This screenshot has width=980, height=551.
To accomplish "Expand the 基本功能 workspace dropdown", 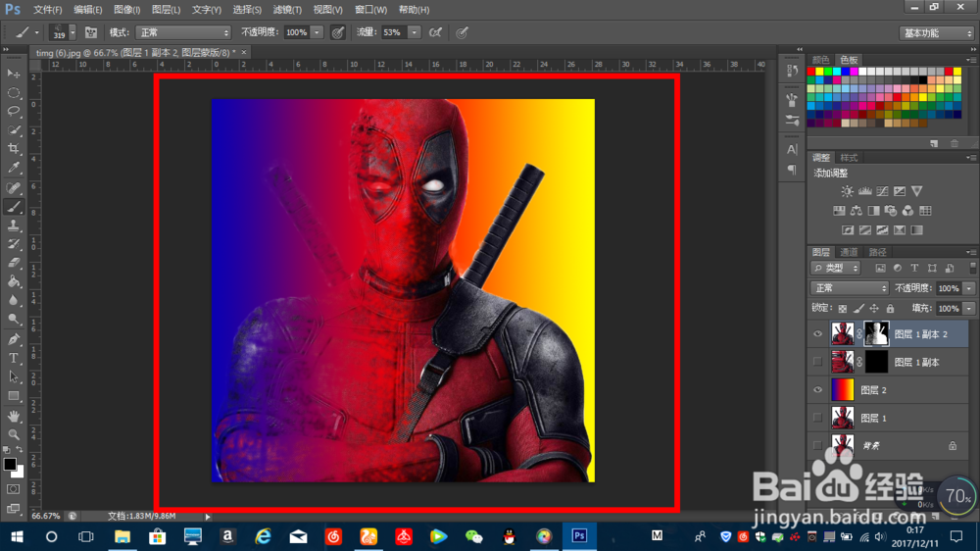I will [x=936, y=32].
